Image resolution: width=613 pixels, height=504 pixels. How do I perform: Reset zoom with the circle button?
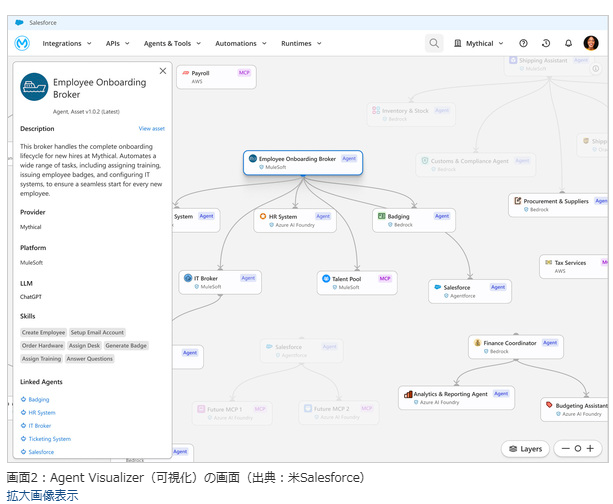pyautogui.click(x=578, y=448)
